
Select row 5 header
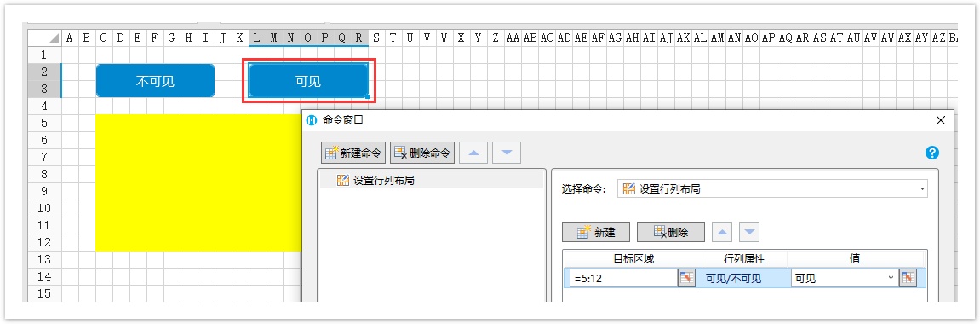pos(44,123)
